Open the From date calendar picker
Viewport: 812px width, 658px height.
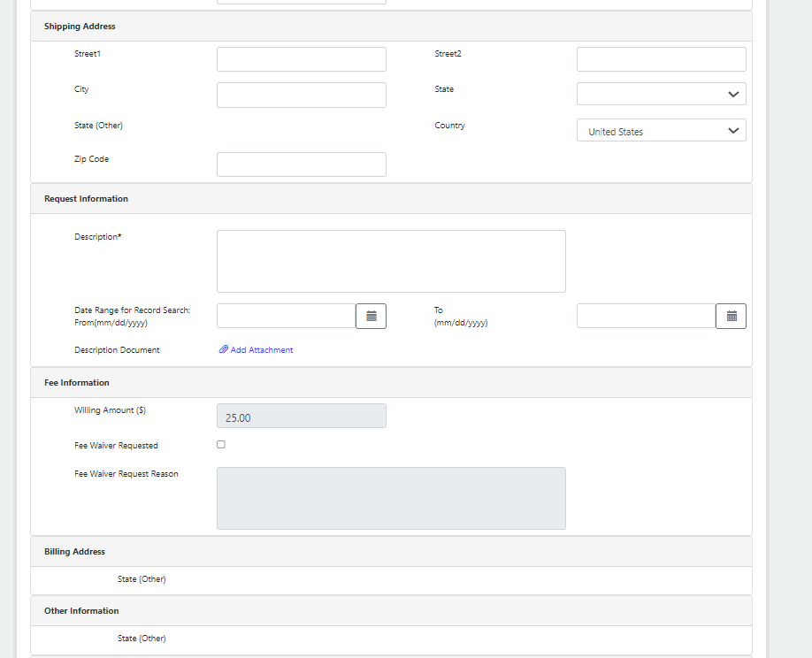[371, 316]
